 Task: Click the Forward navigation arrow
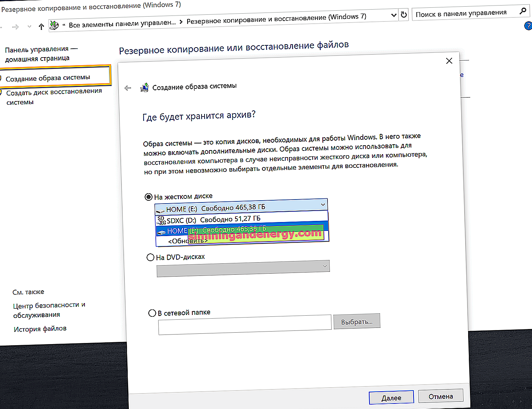(x=15, y=27)
